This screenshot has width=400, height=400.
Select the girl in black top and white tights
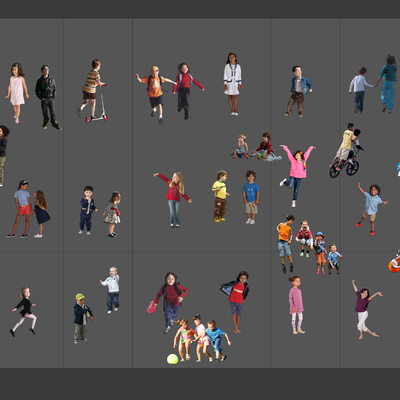point(24,312)
